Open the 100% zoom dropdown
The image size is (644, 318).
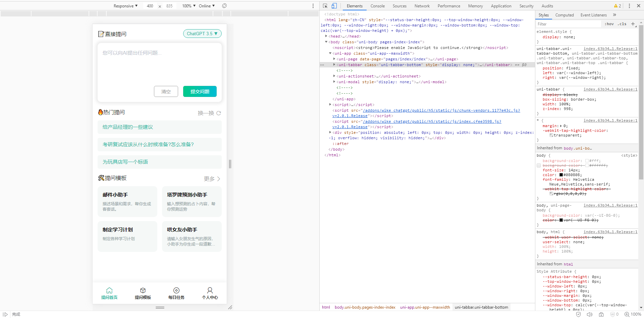point(189,6)
